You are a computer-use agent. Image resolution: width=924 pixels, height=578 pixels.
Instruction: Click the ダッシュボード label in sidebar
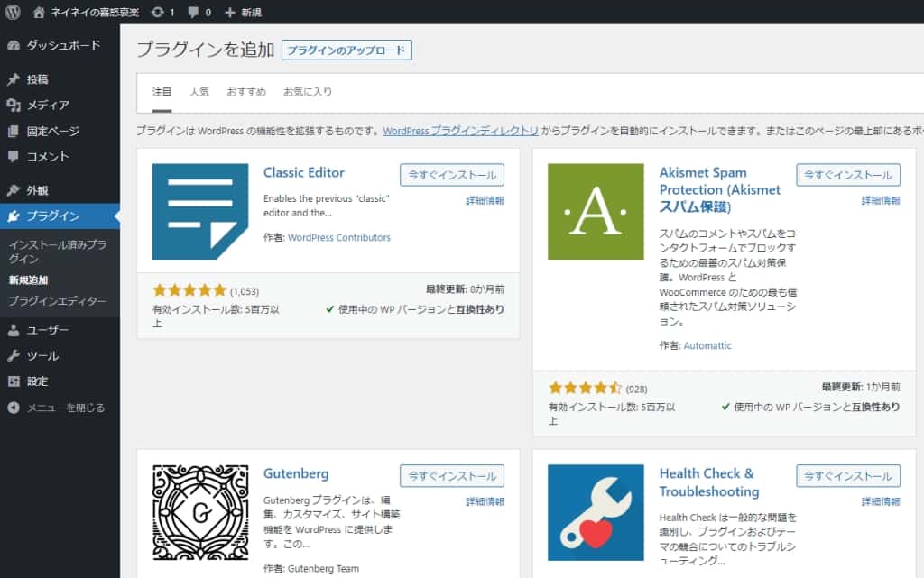(x=64, y=45)
